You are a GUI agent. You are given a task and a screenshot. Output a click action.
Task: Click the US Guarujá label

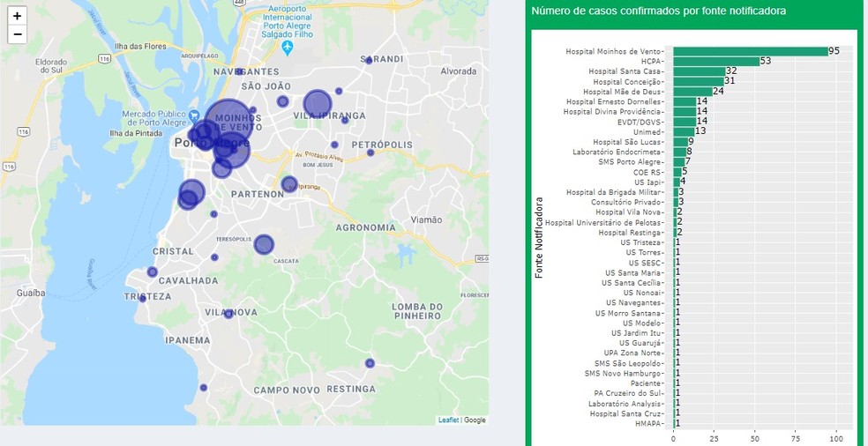pyautogui.click(x=640, y=343)
